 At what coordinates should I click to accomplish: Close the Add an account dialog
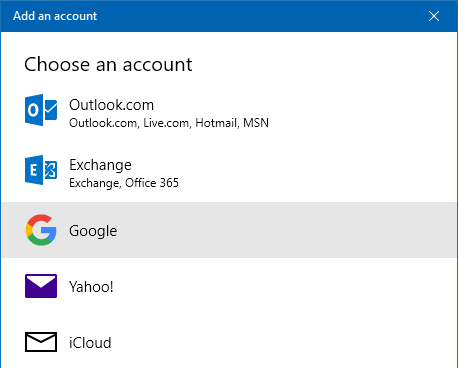(x=434, y=16)
